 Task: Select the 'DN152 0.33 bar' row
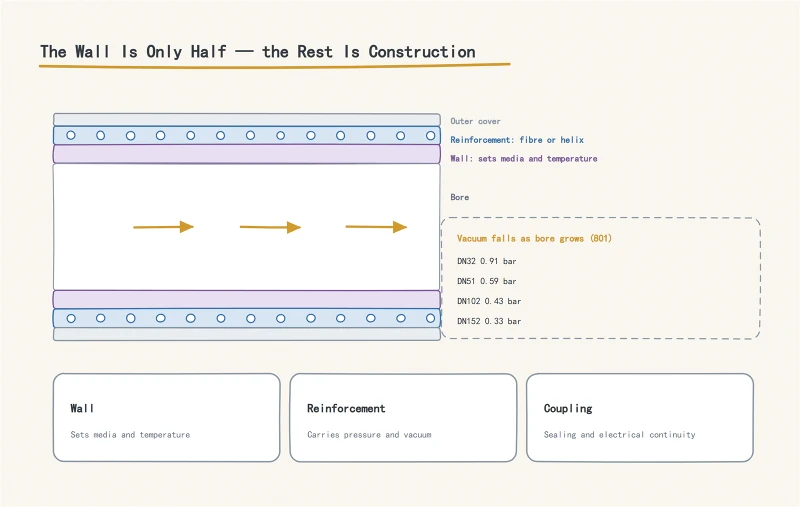(x=489, y=321)
